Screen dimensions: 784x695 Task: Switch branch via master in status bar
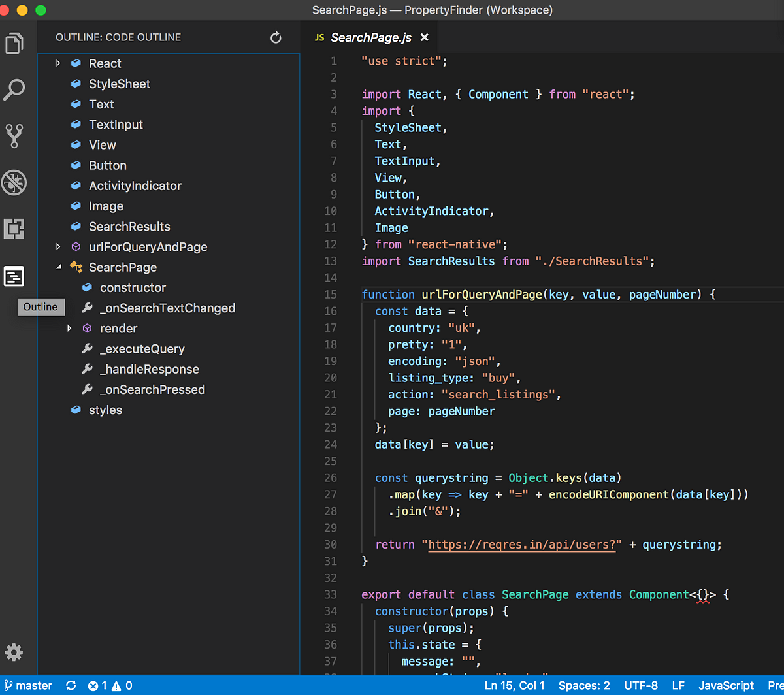tap(28, 686)
